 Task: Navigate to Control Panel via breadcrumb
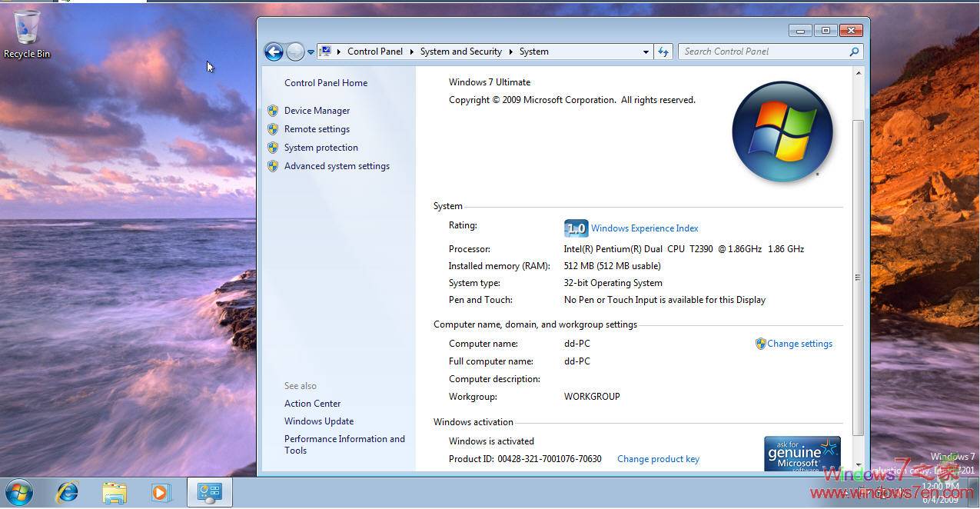[375, 52]
